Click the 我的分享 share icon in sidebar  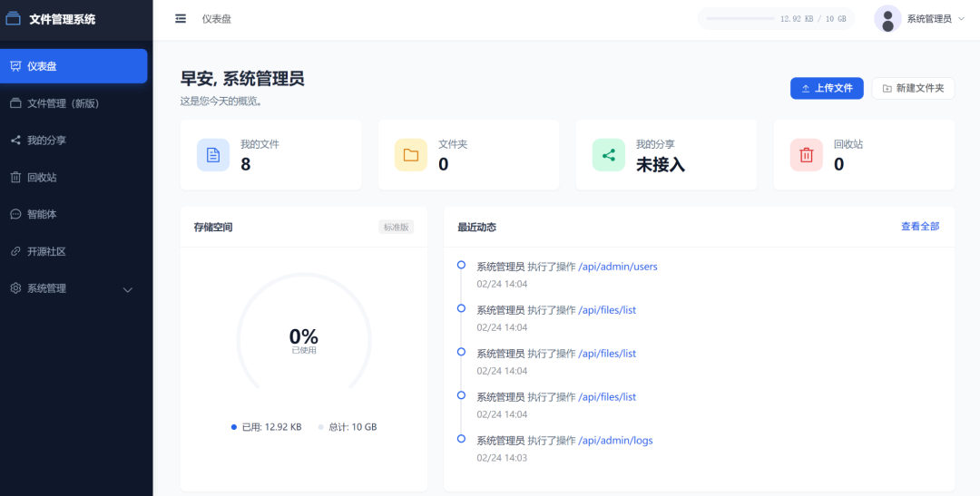click(x=15, y=140)
